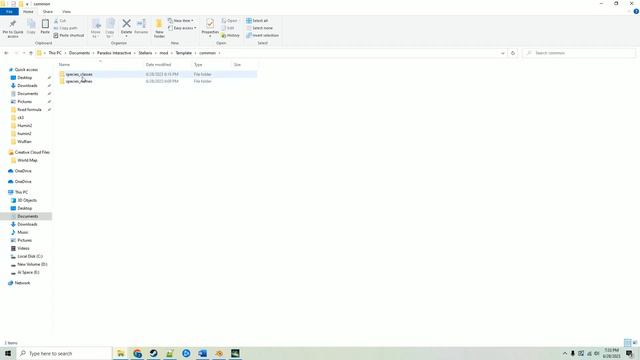Click the red X Delete icon

[127, 24]
